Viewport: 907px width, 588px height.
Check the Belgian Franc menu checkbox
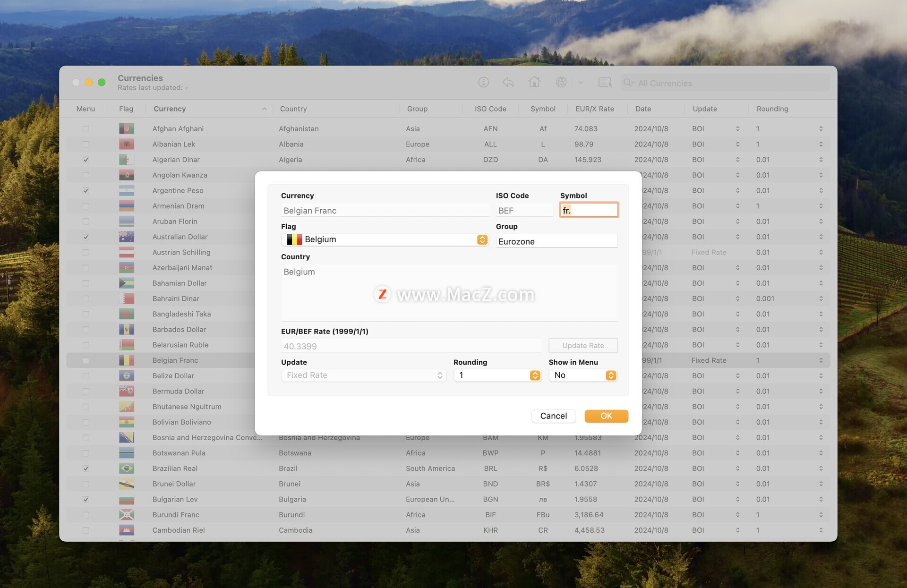[x=86, y=360]
